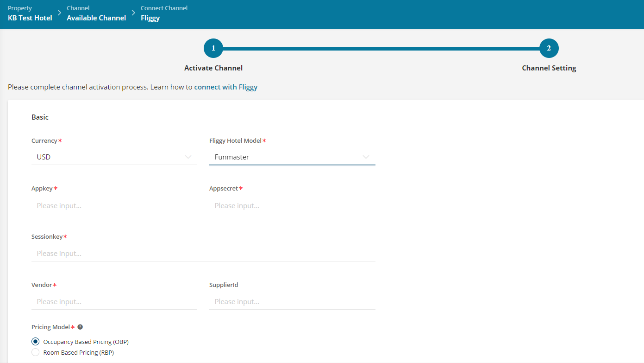The width and height of the screenshot is (644, 363).
Task: Focus the Sessionkey input field
Action: [x=203, y=254]
